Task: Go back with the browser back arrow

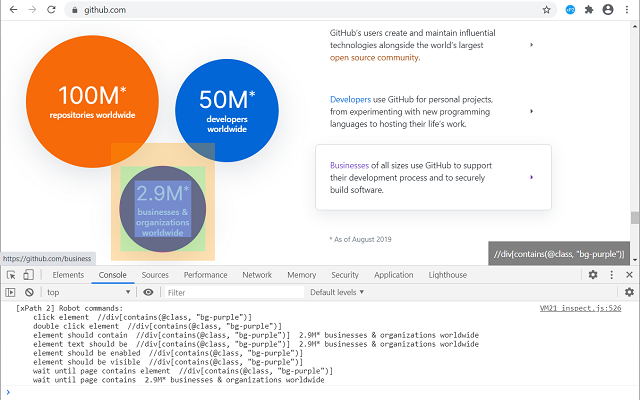Action: (x=13, y=10)
